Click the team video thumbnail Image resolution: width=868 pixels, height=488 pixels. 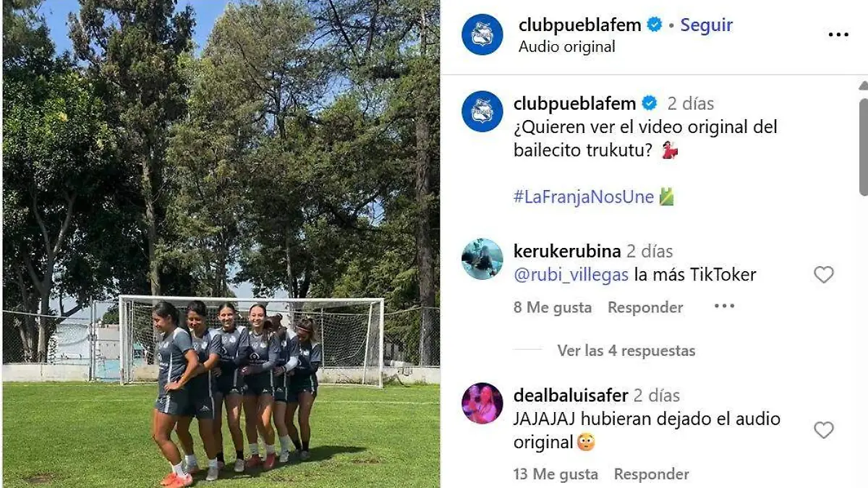(x=221, y=244)
